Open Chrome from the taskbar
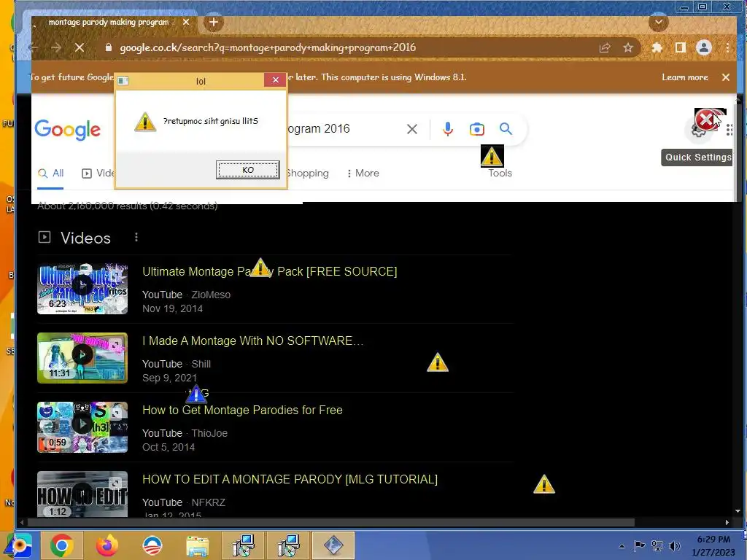The height and width of the screenshot is (560, 747). click(61, 545)
